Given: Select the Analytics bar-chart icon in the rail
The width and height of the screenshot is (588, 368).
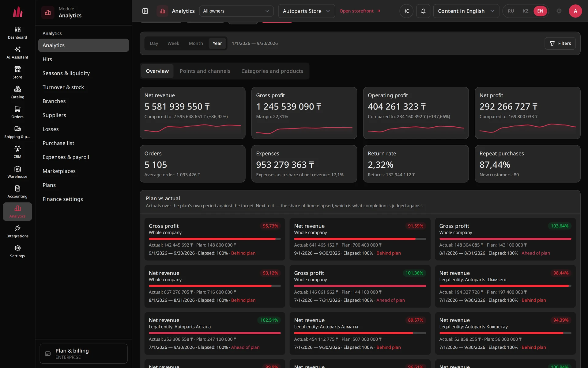Looking at the screenshot, I should [x=17, y=209].
